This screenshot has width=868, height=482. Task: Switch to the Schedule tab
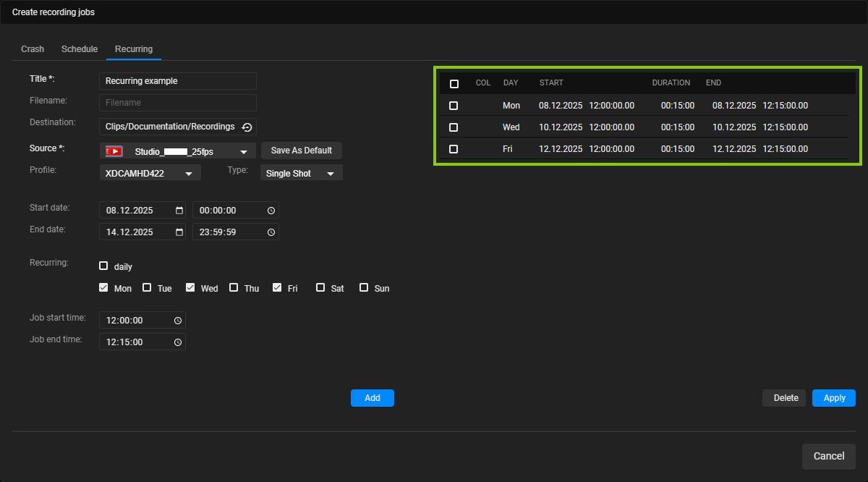[x=79, y=48]
